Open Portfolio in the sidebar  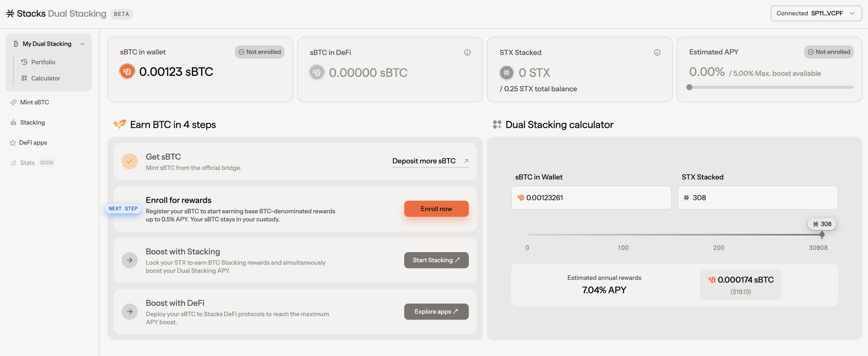click(43, 62)
